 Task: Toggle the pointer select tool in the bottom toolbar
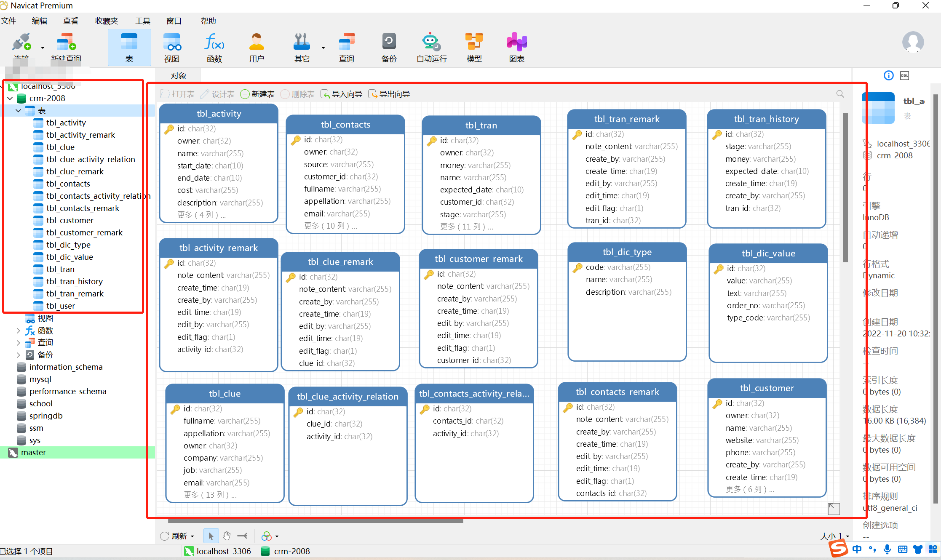click(x=211, y=536)
